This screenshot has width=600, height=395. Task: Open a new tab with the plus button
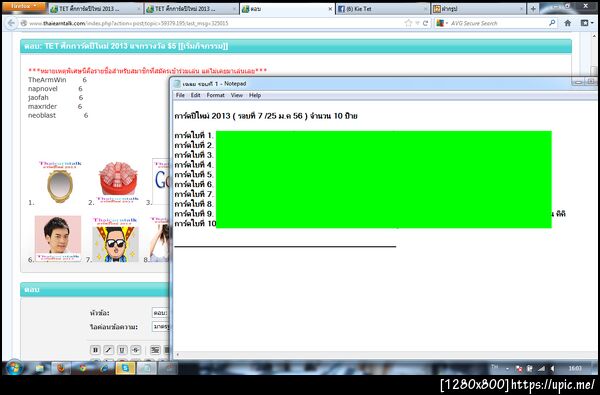pyautogui.click(x=533, y=8)
